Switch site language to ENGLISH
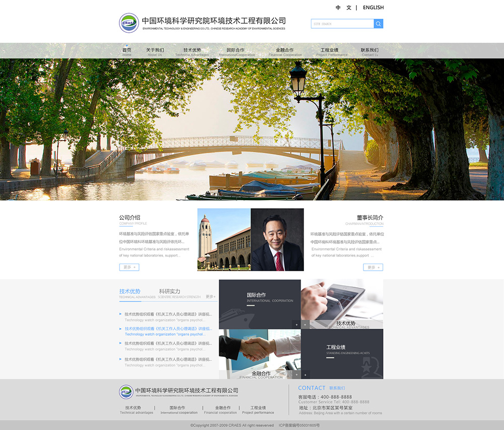Screen dimensions: 504x430 point(372,8)
